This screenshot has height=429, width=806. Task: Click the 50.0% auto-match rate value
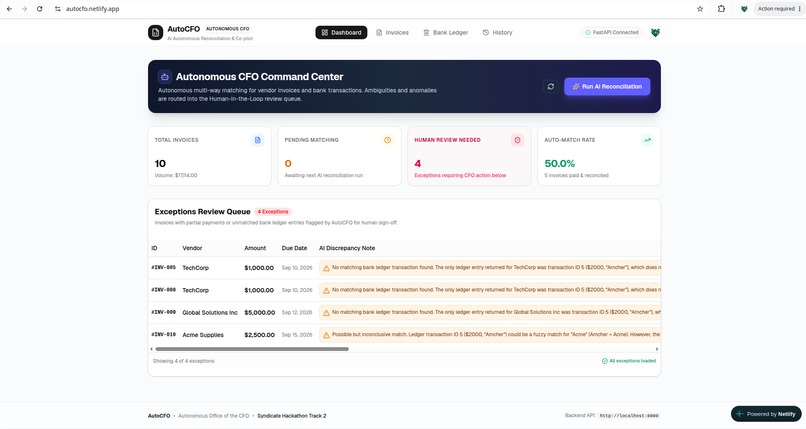559,163
